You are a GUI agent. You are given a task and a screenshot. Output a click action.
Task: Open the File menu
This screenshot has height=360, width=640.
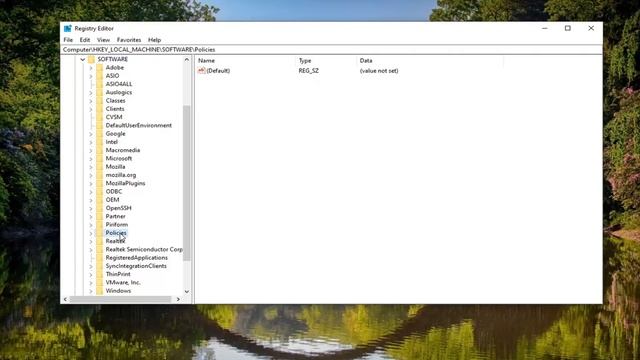tap(68, 40)
